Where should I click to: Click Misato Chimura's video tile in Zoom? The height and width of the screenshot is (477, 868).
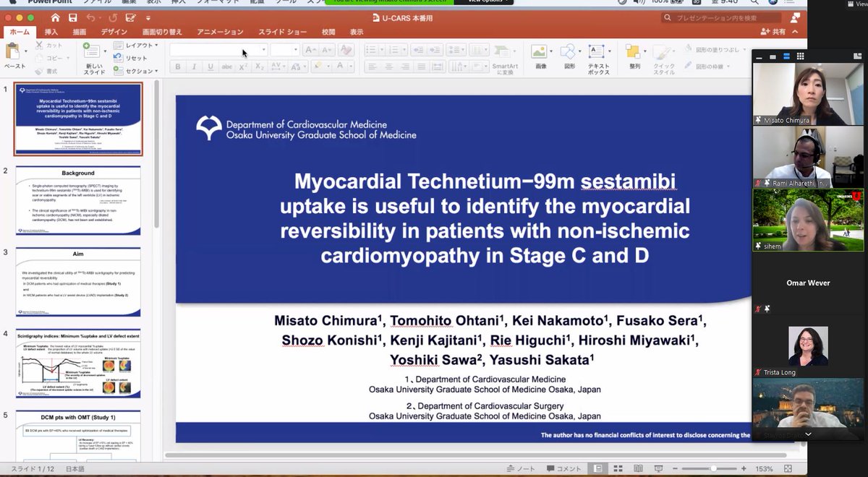coord(808,95)
